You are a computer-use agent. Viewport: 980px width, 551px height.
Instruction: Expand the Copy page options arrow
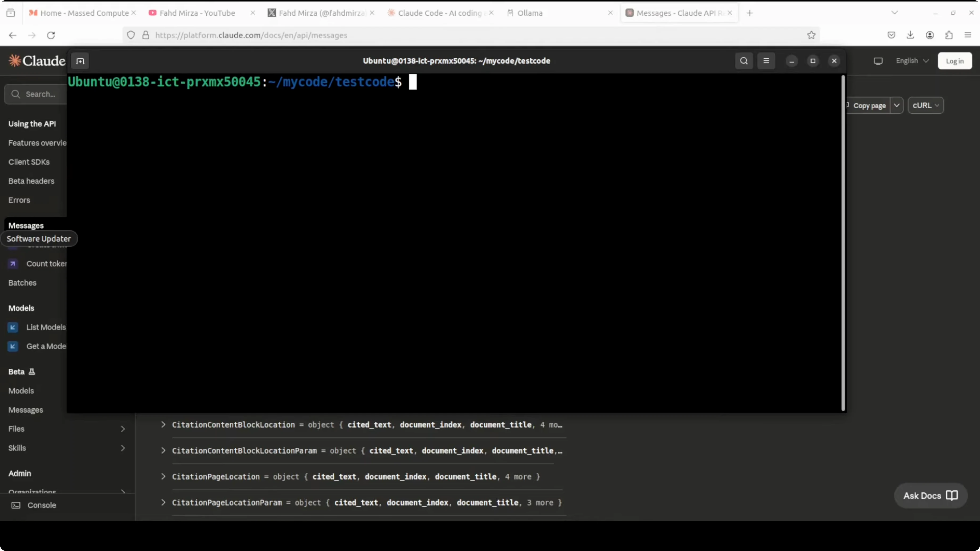coord(897,105)
